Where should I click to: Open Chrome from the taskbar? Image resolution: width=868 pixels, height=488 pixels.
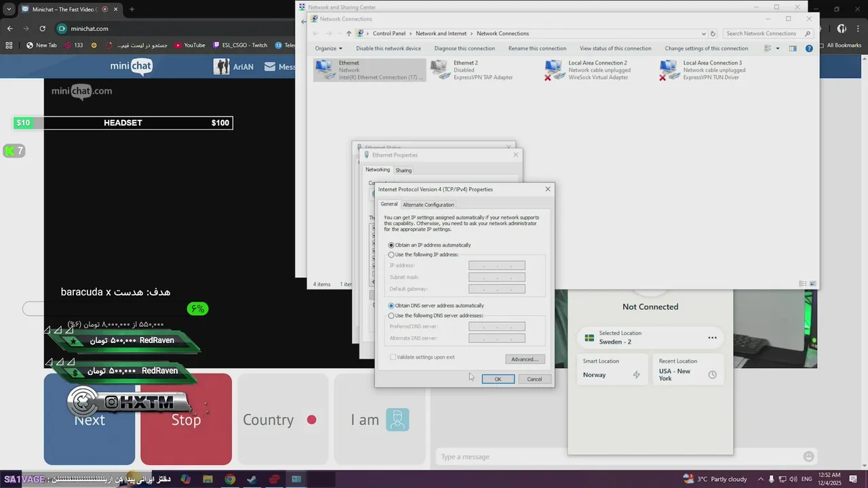(x=230, y=479)
